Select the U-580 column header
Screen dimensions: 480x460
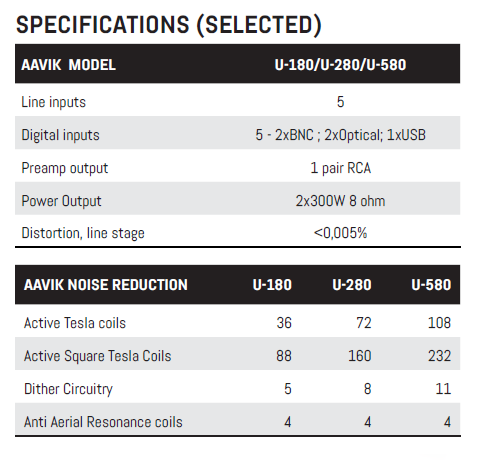431,285
